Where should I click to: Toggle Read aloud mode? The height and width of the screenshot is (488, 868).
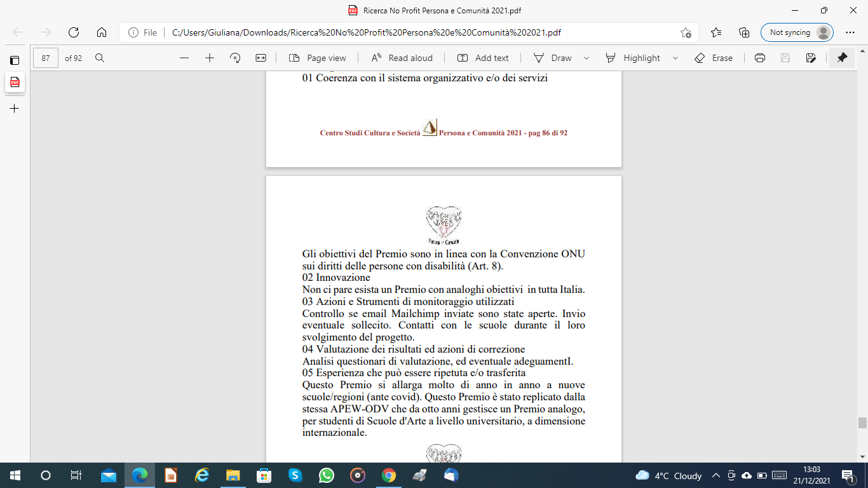click(x=402, y=58)
